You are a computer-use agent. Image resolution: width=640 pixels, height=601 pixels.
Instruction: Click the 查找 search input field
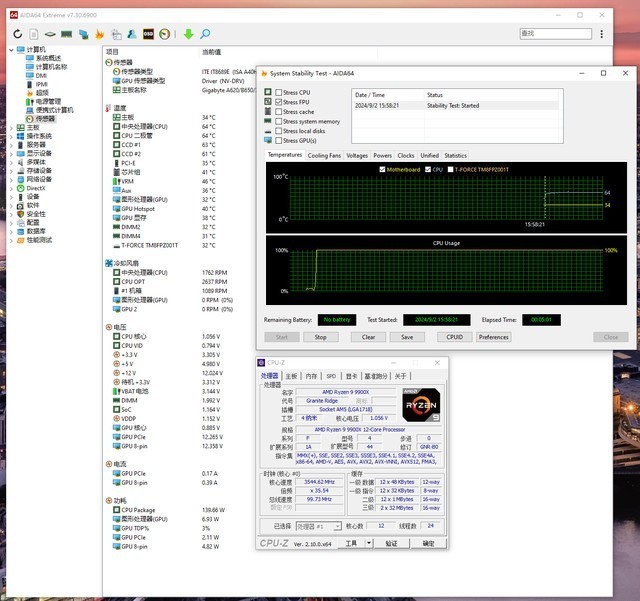(x=556, y=33)
